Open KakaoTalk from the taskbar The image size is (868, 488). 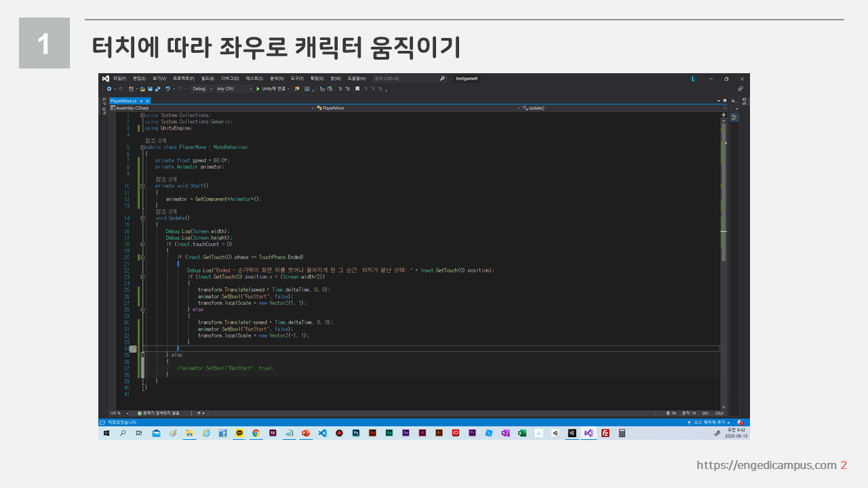(x=239, y=433)
